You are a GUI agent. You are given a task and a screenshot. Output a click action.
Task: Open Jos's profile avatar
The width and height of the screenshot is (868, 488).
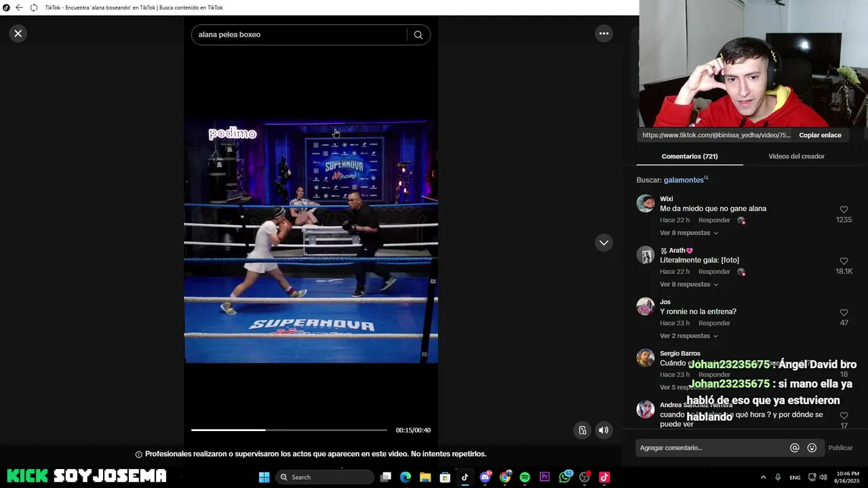click(x=646, y=306)
